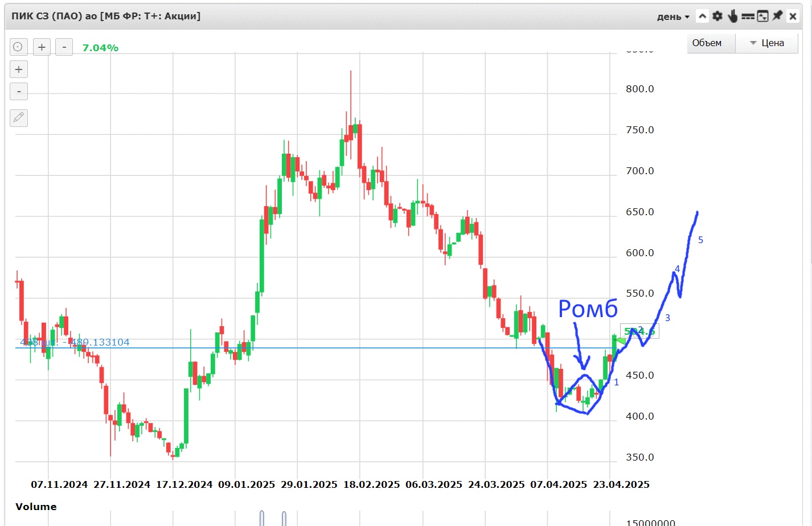This screenshot has width=812, height=526.
Task: Collapse the panel with the up chevron
Action: [x=703, y=16]
